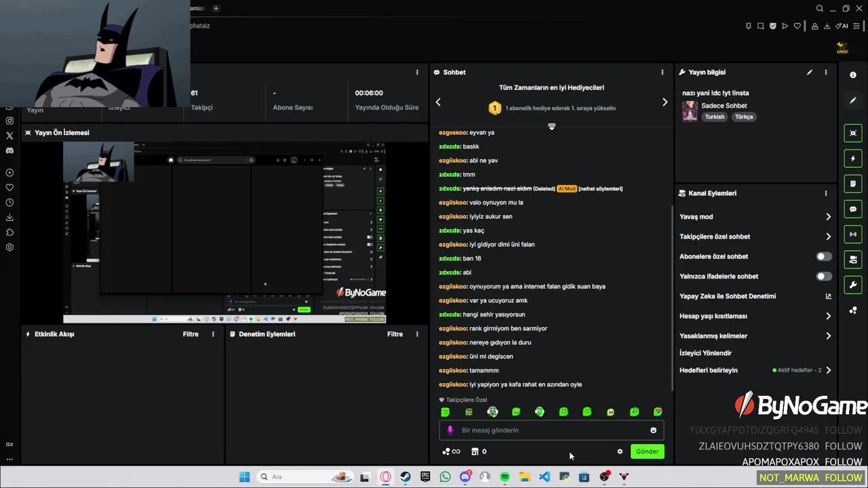The image size is (868, 488).
Task: Click the green document icon in sidebar
Action: pos(853,184)
